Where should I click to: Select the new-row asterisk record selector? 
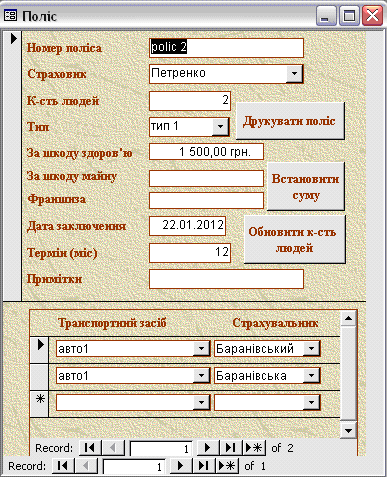39,404
